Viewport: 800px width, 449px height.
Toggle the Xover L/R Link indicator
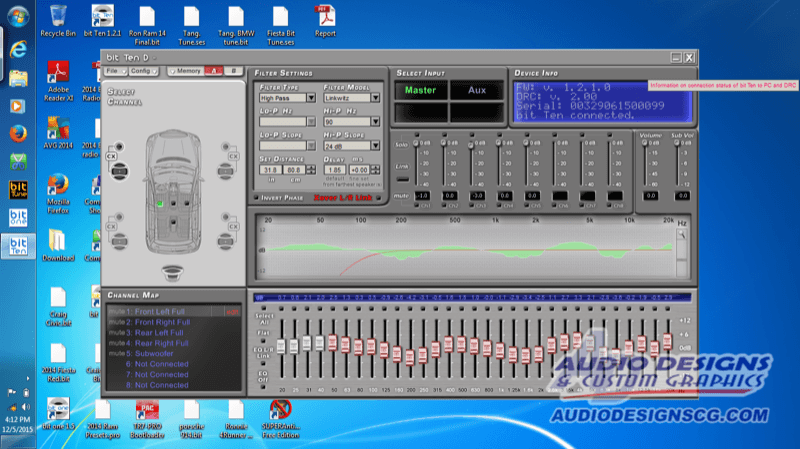pyautogui.click(x=379, y=197)
